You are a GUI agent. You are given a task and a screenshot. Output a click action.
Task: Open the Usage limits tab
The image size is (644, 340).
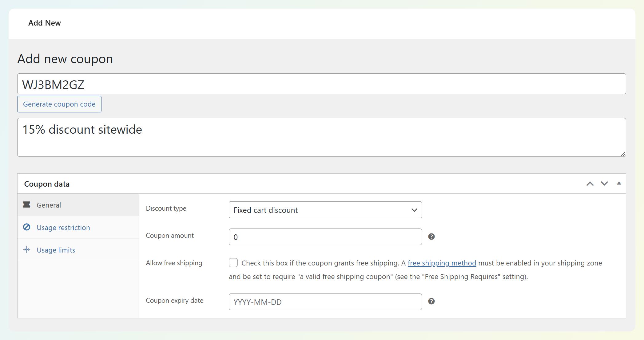pos(56,250)
